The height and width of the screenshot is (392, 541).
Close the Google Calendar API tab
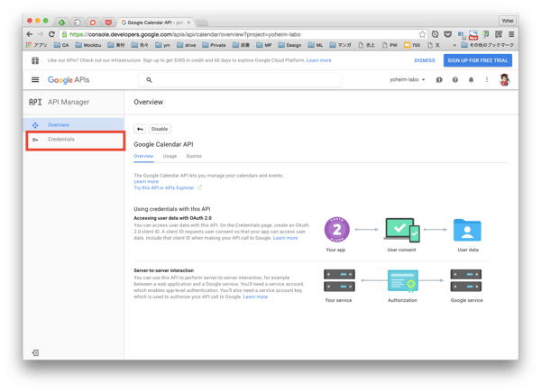click(188, 23)
